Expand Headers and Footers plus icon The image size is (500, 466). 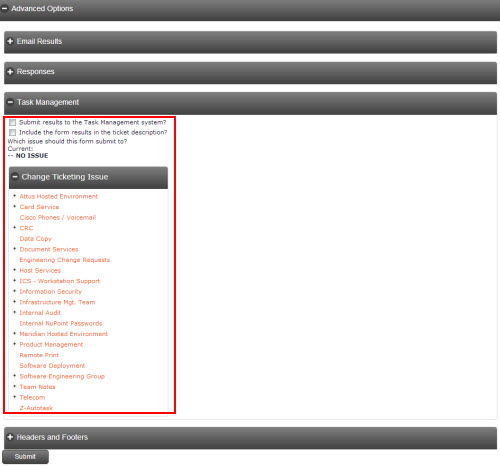10,437
